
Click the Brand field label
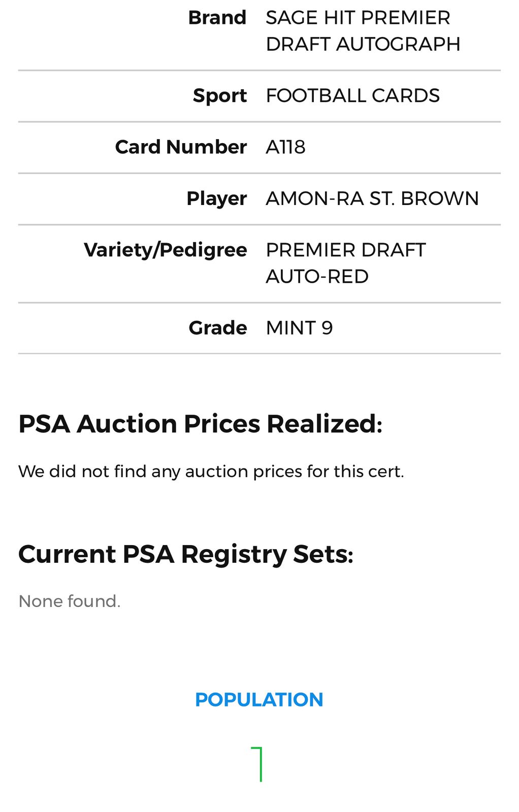217,18
